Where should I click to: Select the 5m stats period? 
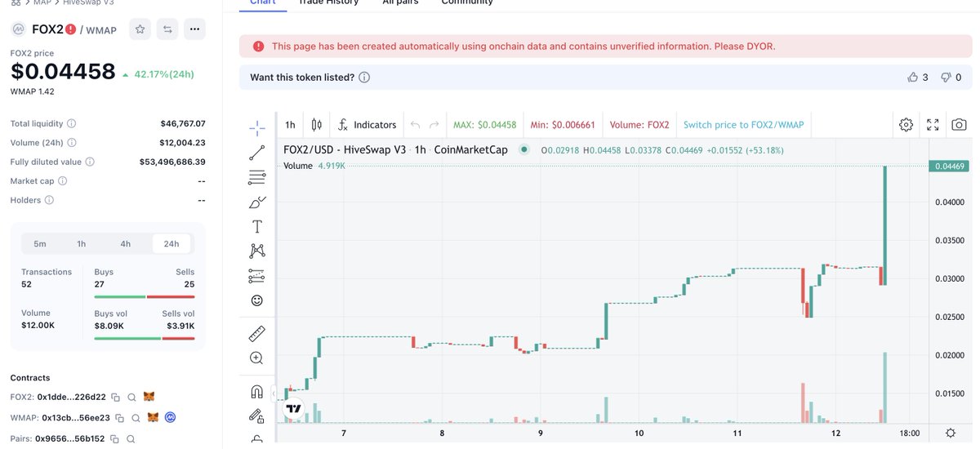tap(40, 243)
